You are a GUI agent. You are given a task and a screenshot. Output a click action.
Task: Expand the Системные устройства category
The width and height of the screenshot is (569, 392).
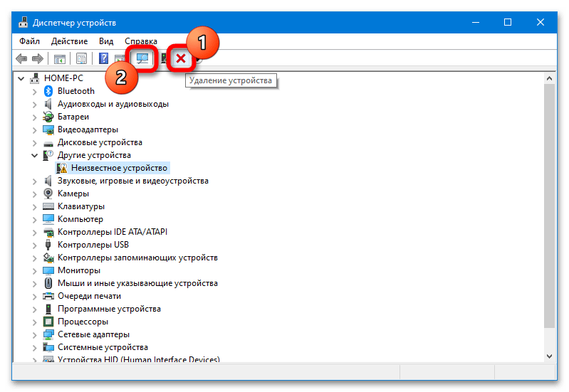coord(34,347)
